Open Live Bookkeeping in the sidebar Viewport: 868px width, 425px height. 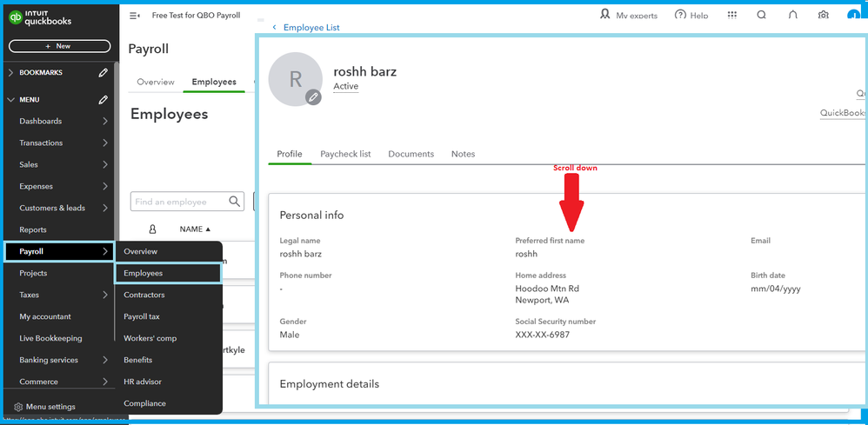(50, 338)
